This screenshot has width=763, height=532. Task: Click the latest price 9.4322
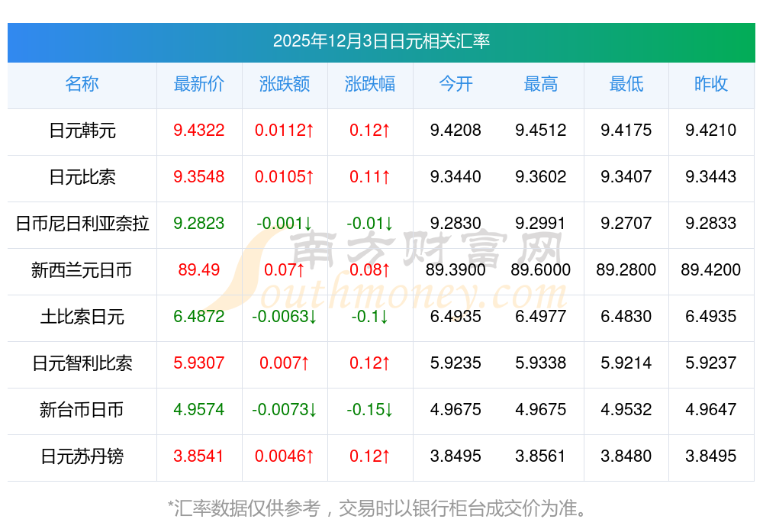(x=198, y=131)
